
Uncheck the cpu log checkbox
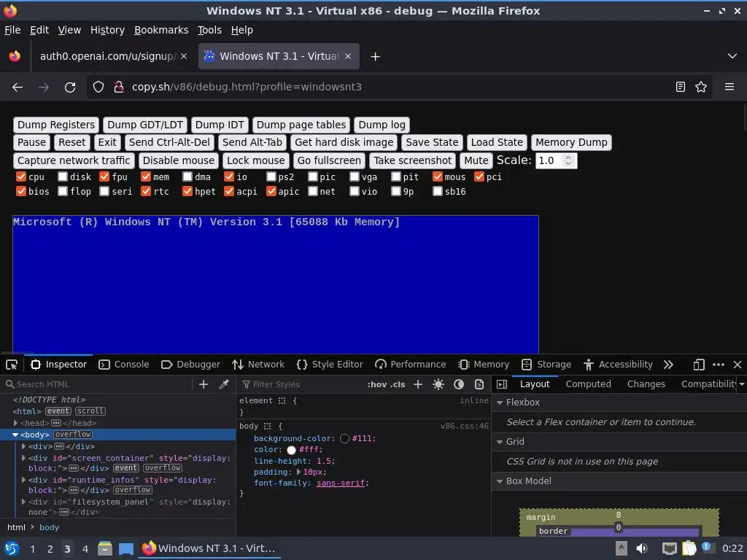[21, 176]
